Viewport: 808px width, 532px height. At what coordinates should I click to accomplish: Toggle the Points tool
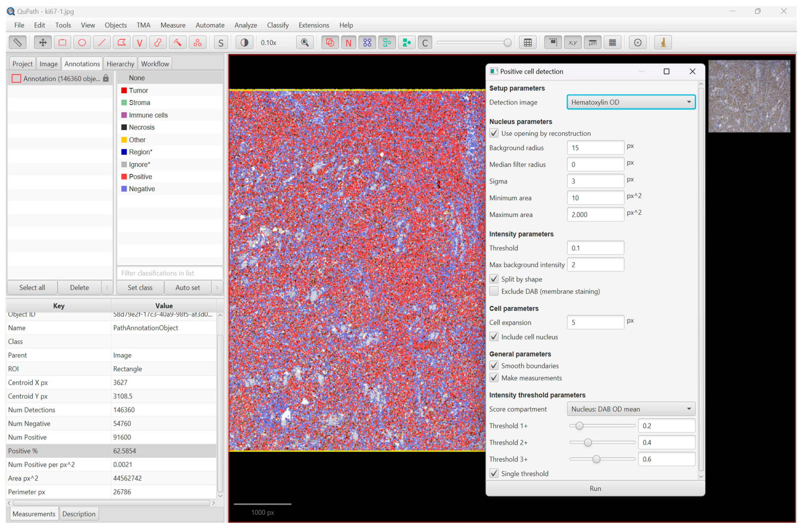pos(198,43)
